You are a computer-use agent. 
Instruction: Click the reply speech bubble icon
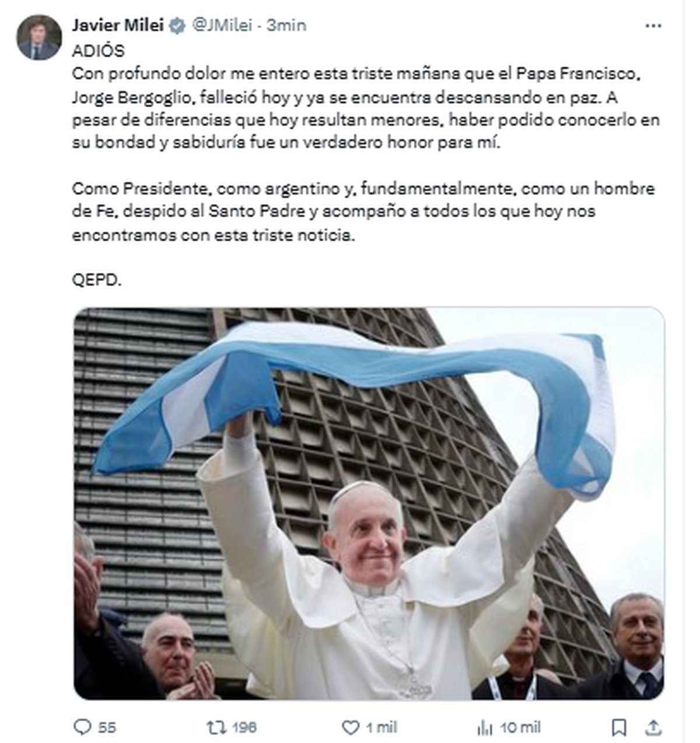(x=83, y=727)
